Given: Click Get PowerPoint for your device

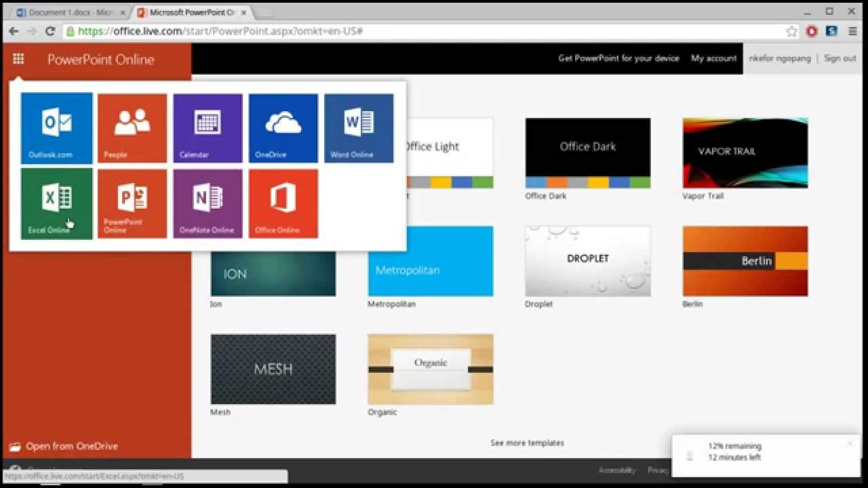Looking at the screenshot, I should (x=618, y=58).
